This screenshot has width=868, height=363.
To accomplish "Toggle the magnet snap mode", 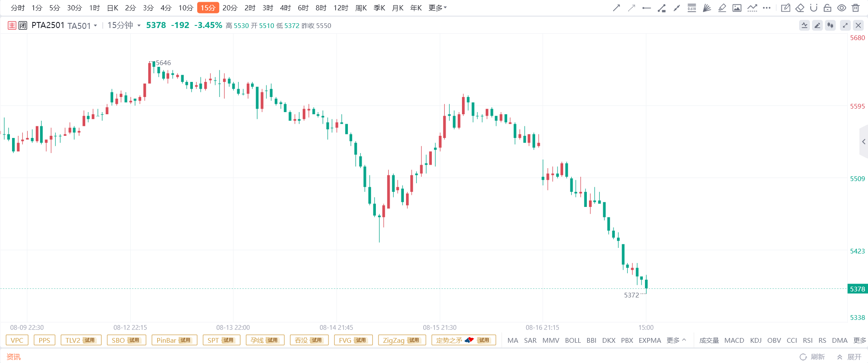I will coord(813,8).
